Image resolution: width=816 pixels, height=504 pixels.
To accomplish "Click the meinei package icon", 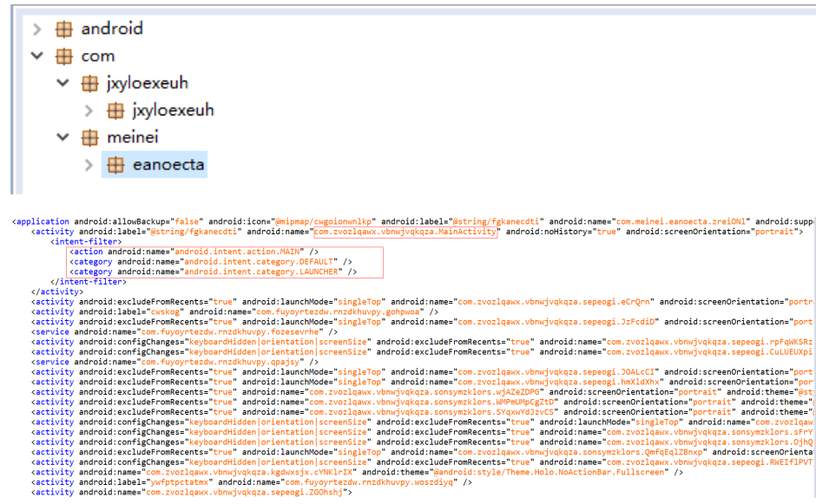I will [x=89, y=137].
